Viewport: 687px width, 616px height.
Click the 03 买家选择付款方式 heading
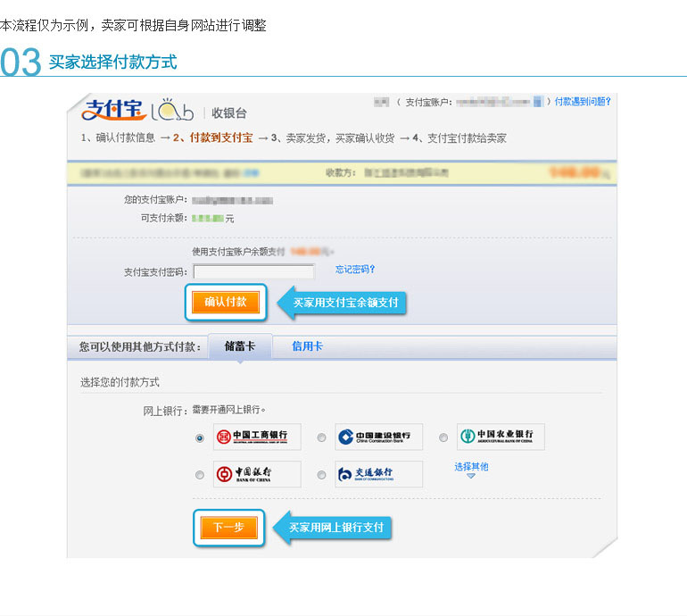[88, 62]
